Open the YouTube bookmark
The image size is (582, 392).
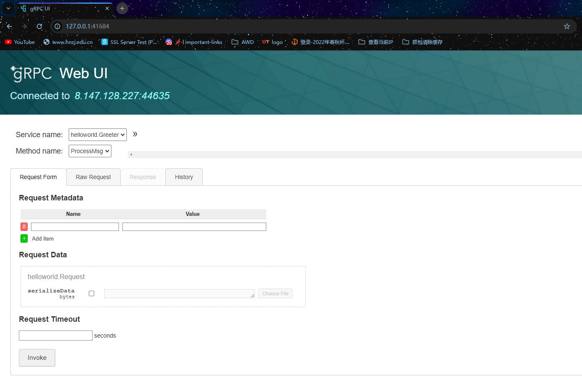[x=20, y=42]
